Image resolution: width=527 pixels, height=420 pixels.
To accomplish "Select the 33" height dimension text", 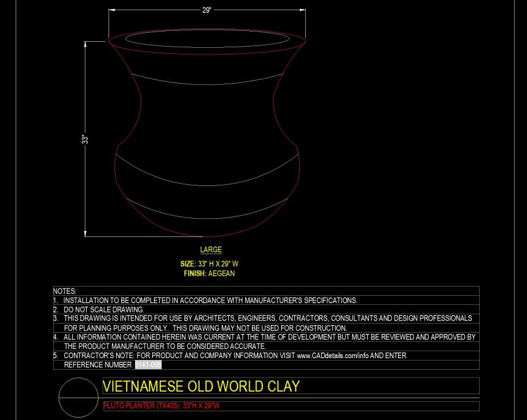I will tap(85, 139).
